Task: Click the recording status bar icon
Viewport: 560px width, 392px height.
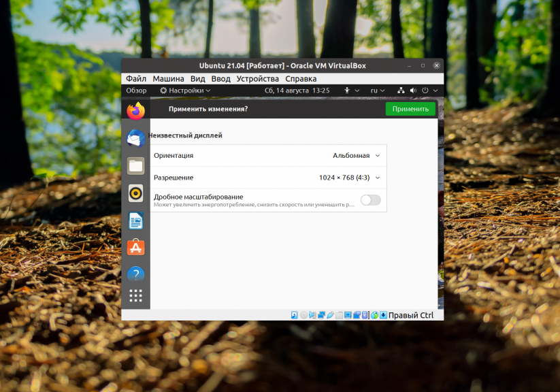Action: click(x=357, y=315)
